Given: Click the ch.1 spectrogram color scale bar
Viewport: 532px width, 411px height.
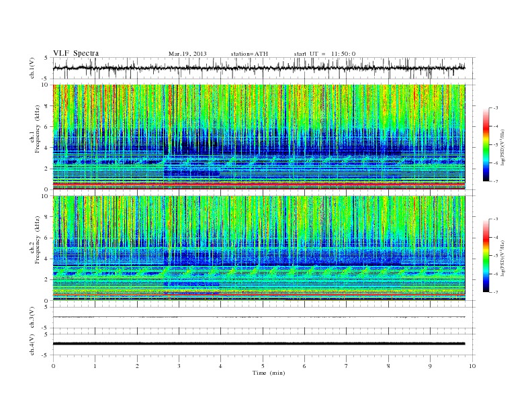Looking at the screenshot, I should (486, 144).
